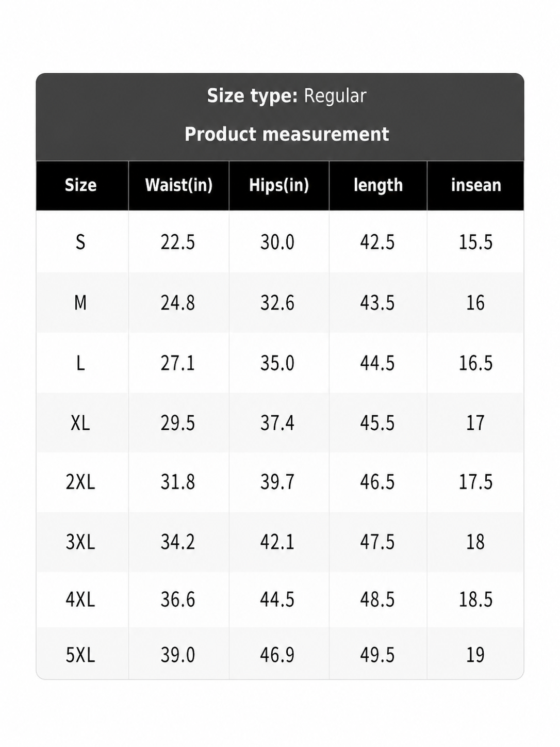560x747 pixels.
Task: Click the M size row label
Action: coord(80,303)
